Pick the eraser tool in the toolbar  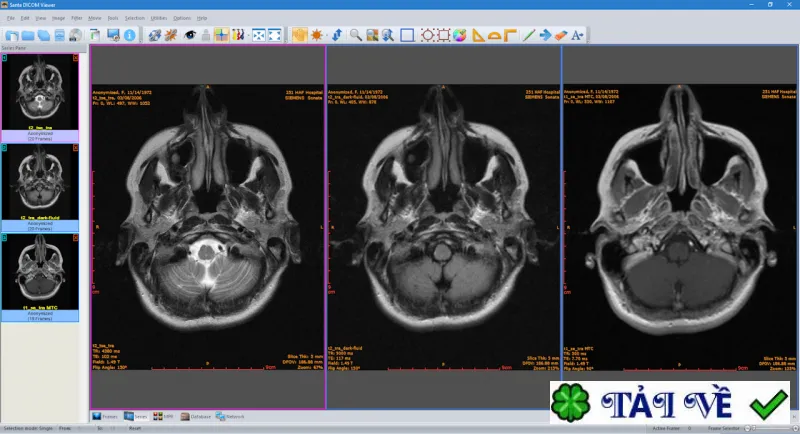pos(561,35)
